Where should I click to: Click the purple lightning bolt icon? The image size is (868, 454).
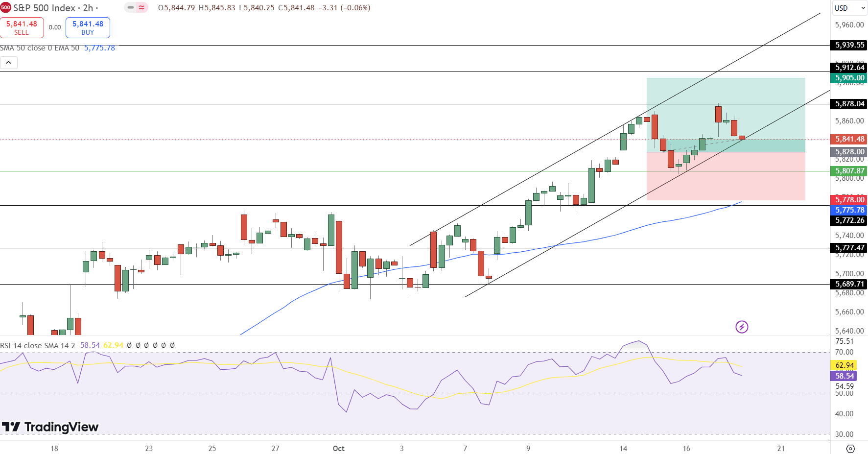[742, 327]
